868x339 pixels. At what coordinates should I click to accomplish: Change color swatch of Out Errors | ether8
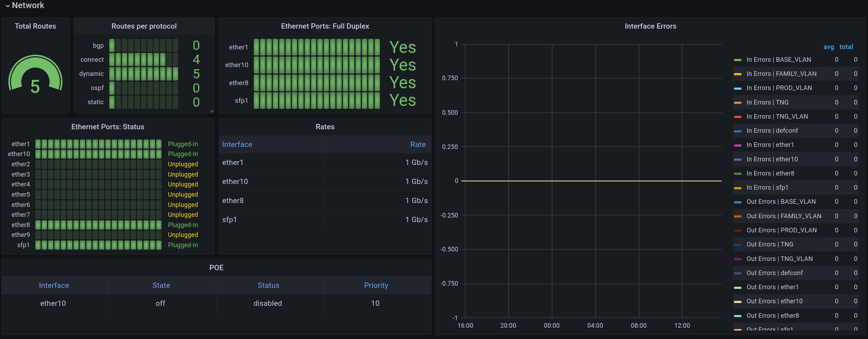click(x=738, y=316)
